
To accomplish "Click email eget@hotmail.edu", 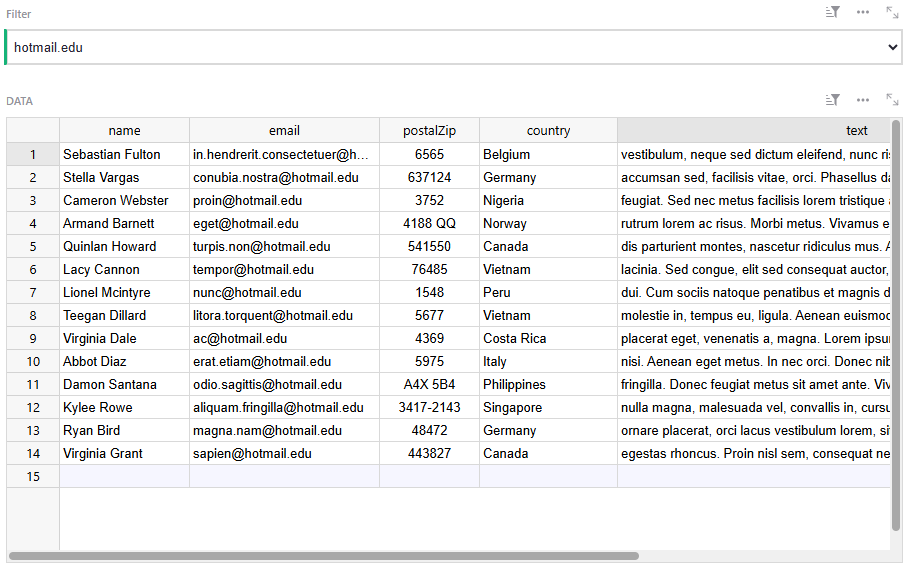I will (x=284, y=223).
